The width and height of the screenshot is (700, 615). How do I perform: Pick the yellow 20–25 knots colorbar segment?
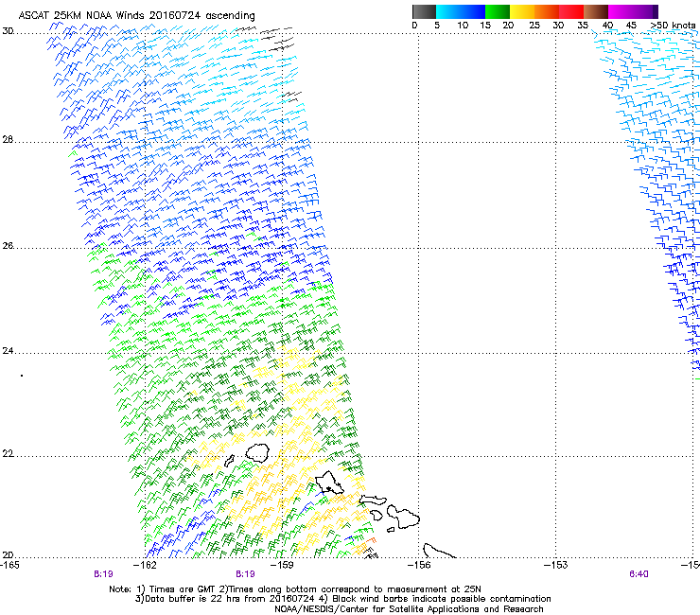(522, 11)
